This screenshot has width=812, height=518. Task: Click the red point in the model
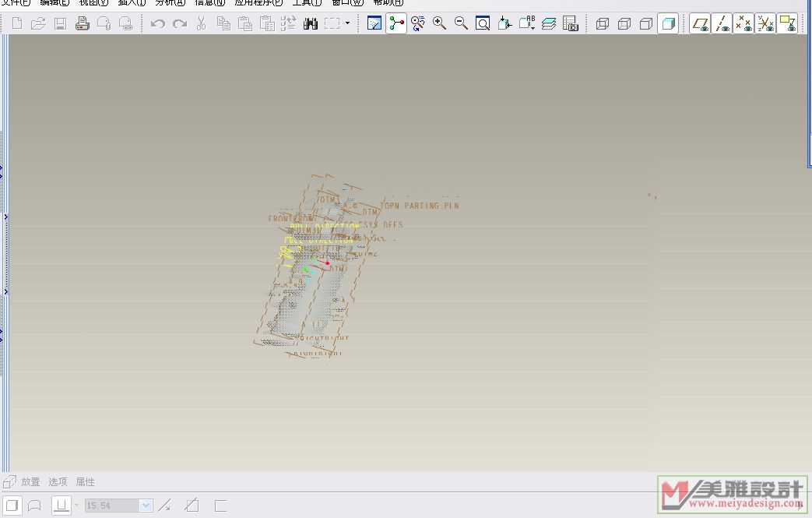(328, 263)
